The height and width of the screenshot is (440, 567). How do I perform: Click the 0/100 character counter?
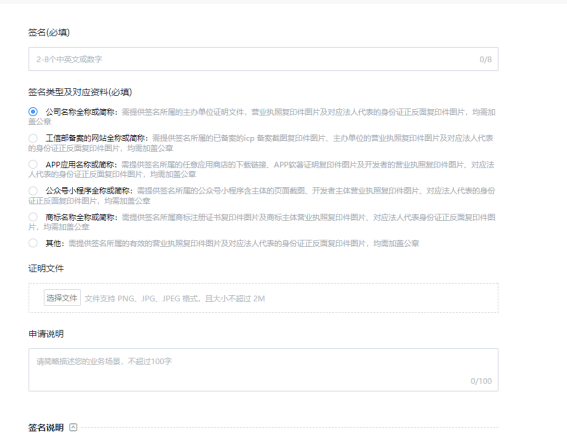[x=481, y=381]
